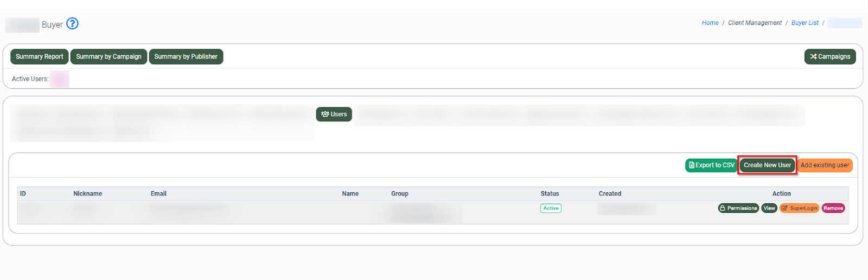Image resolution: width=868 pixels, height=280 pixels.
Task: Click the Nickname column header
Action: click(x=88, y=194)
